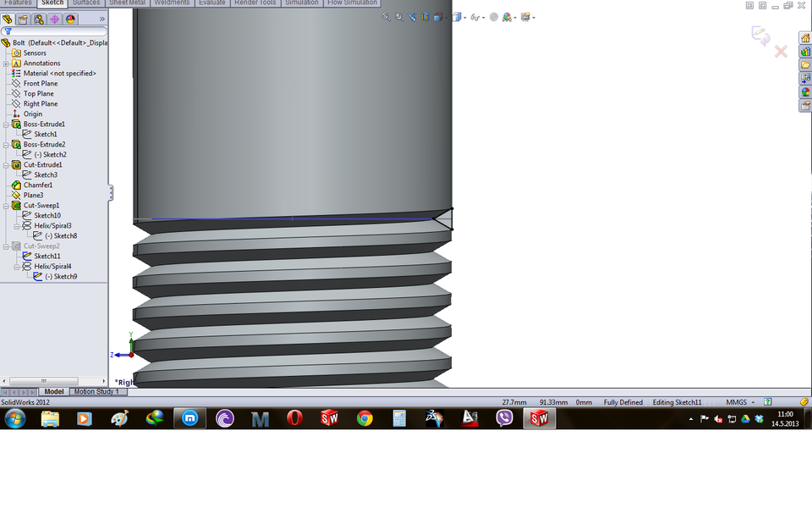812x508 pixels.
Task: Expand the Annotations folder
Action: click(x=7, y=63)
